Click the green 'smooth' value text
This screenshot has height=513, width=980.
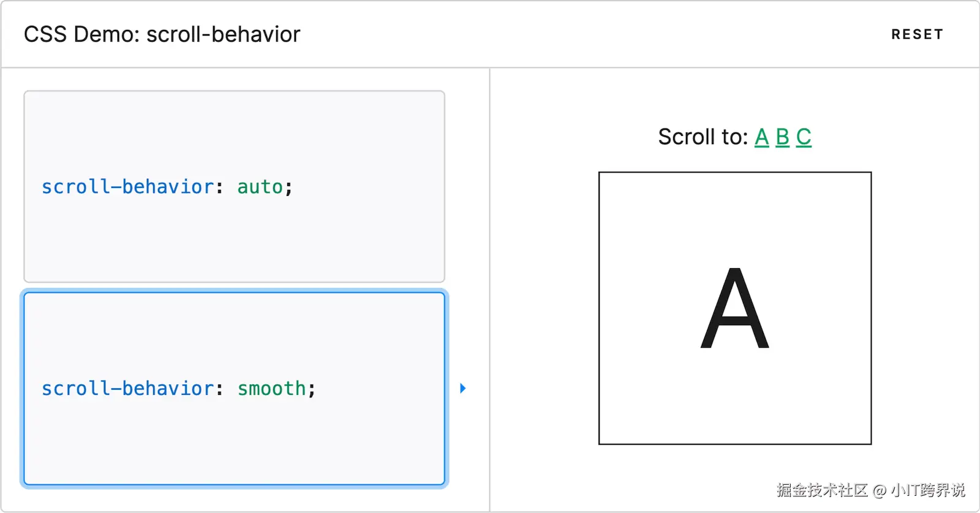point(271,389)
